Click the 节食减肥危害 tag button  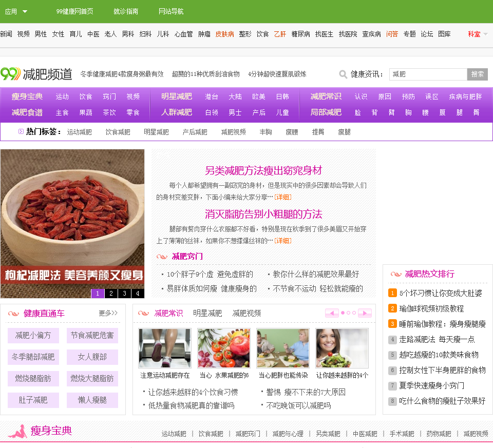coord(92,336)
